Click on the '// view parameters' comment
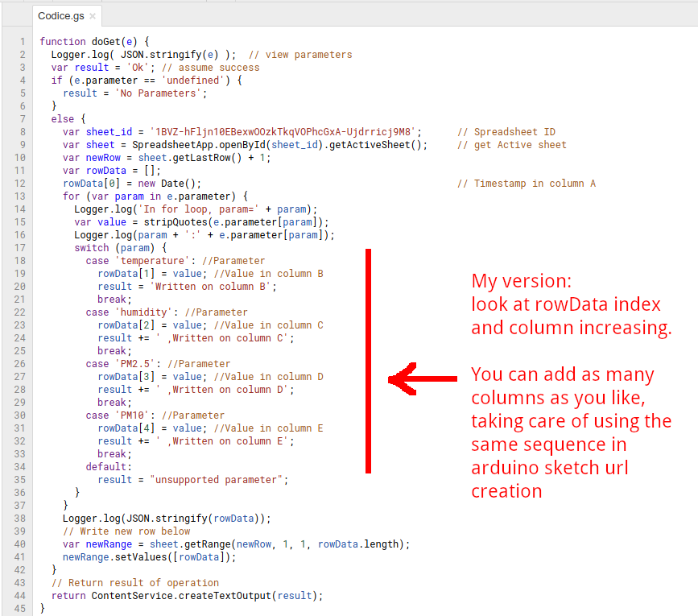Image resolution: width=698 pixels, height=616 pixels. coord(300,55)
